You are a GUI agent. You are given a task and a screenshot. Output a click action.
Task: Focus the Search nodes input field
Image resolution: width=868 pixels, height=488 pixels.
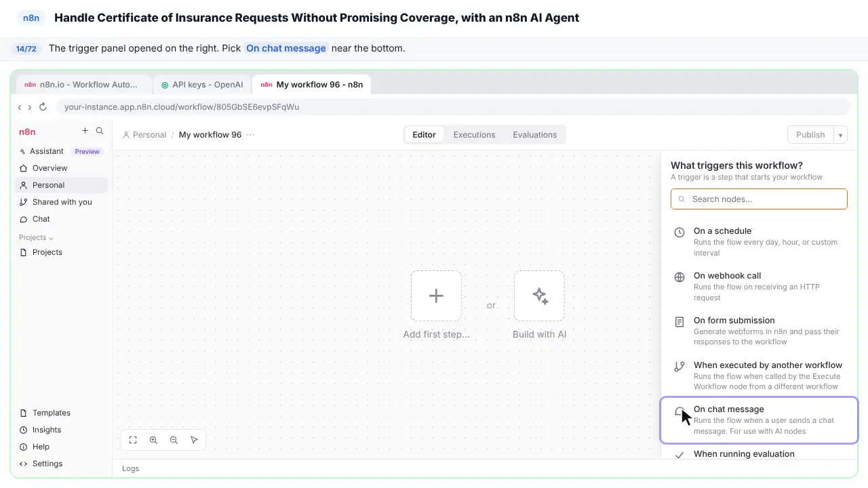pos(759,199)
